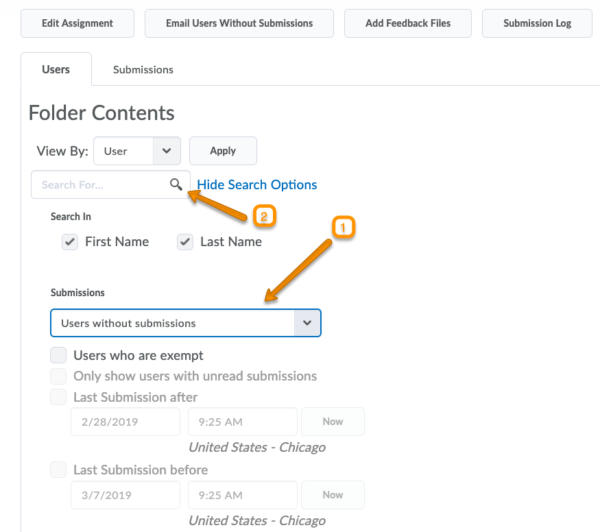Enable Users who are exempt checkbox
600x532 pixels.
59,355
